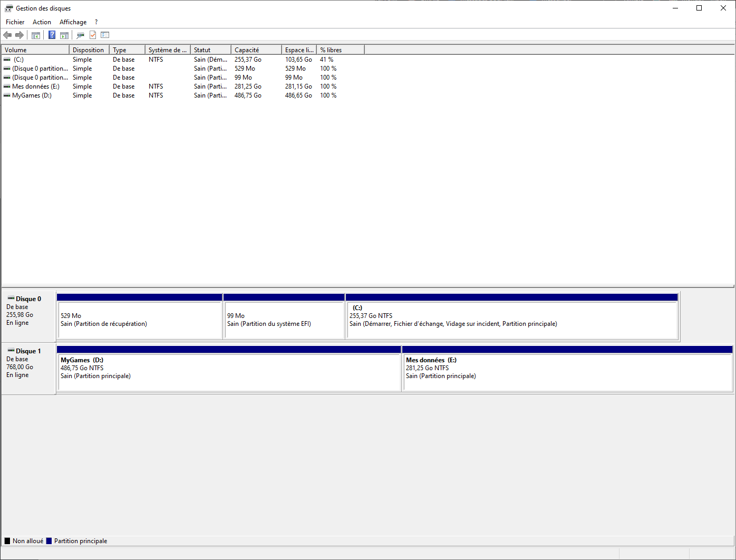Open the blue Help question-mark icon

pyautogui.click(x=52, y=35)
